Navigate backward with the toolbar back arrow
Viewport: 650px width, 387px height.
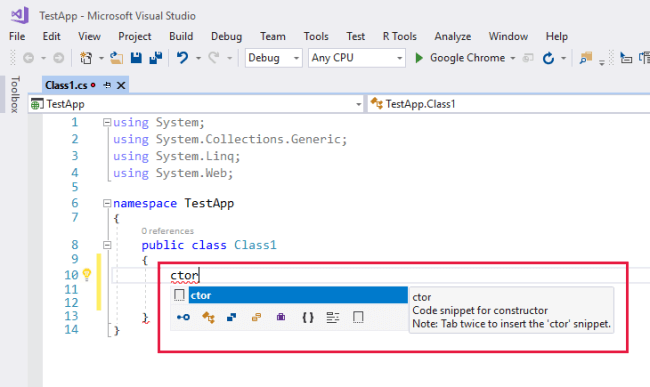click(28, 58)
